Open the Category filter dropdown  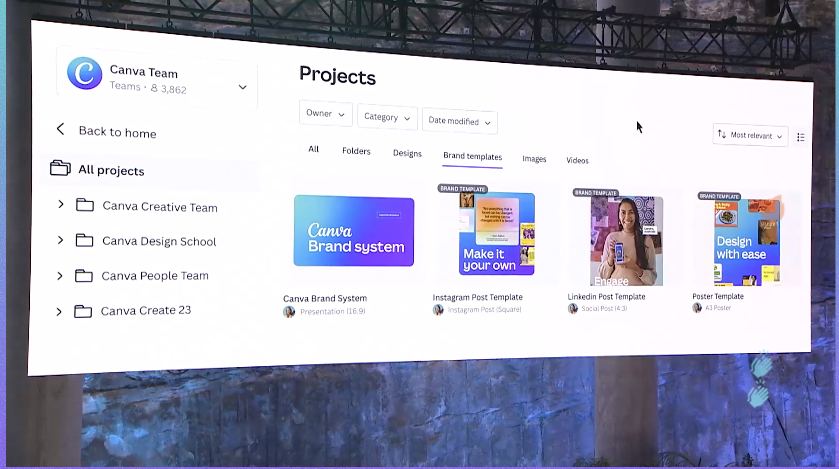[x=387, y=117]
